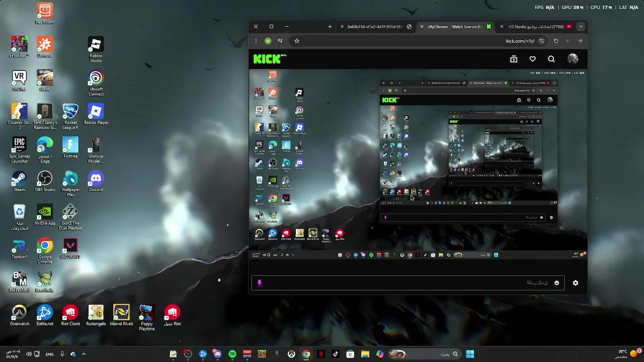Select the OBS Studio desktop icon
The image size is (644, 362).
[x=45, y=182]
